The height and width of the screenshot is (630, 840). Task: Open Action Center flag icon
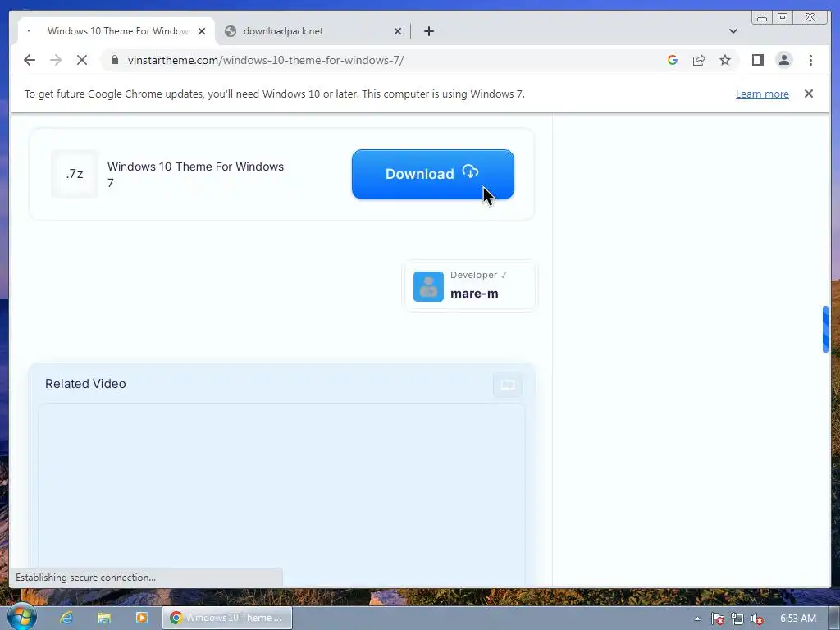tap(717, 619)
